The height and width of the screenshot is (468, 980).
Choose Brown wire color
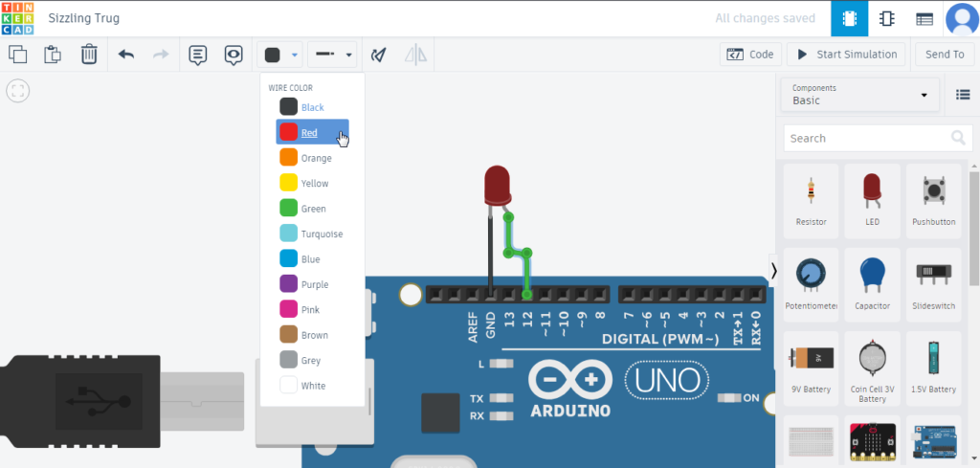coord(312,335)
